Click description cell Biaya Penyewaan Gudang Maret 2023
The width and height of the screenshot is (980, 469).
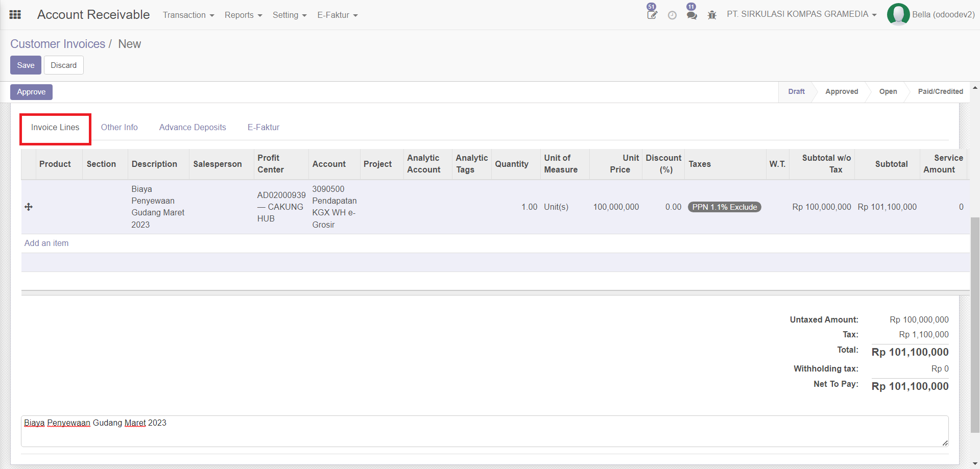click(x=158, y=207)
